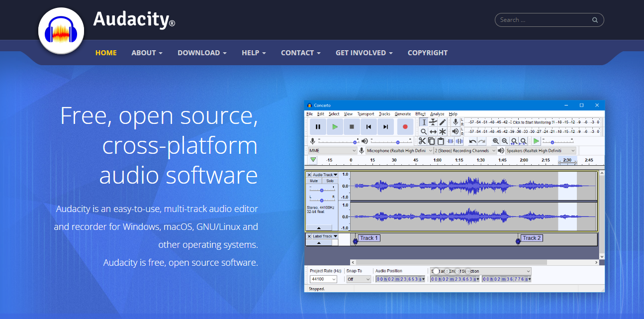Open the Audio Track name dropdown
This screenshot has width=644, height=319.
tap(325, 175)
